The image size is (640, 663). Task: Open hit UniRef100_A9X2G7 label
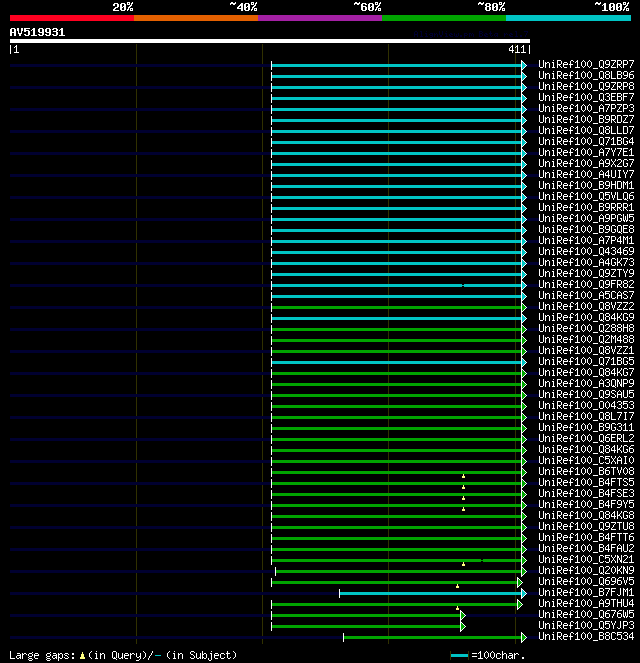(x=586, y=163)
